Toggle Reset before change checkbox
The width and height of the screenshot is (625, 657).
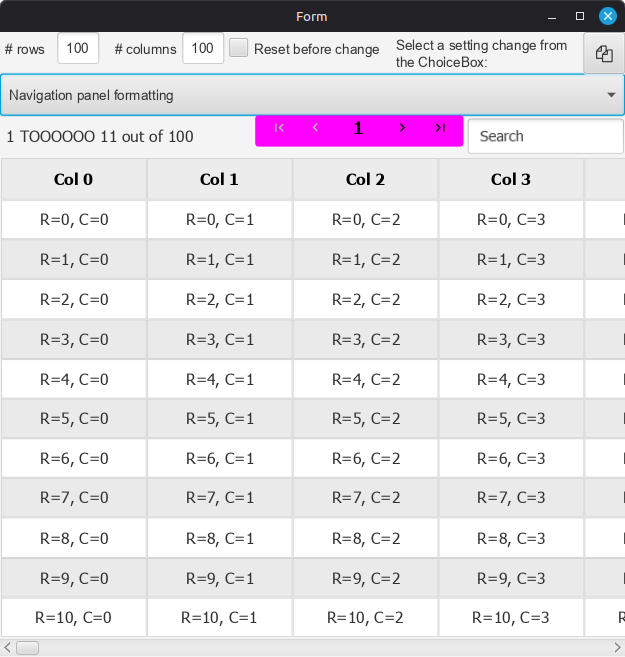click(238, 48)
